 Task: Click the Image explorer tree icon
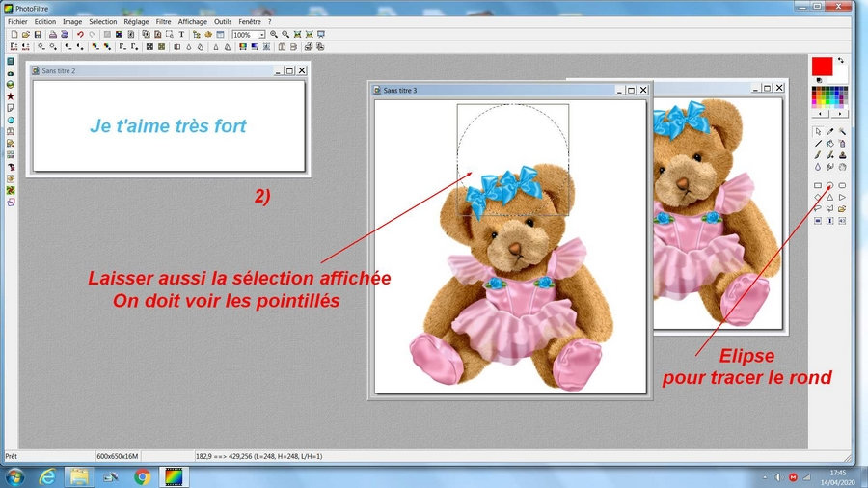(x=196, y=35)
